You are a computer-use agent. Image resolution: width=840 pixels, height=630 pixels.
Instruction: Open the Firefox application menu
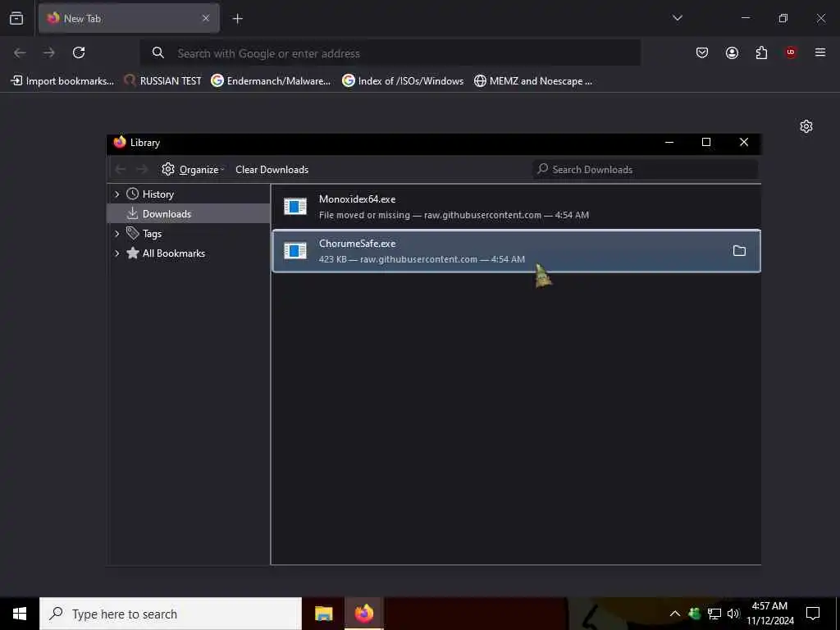(x=820, y=52)
